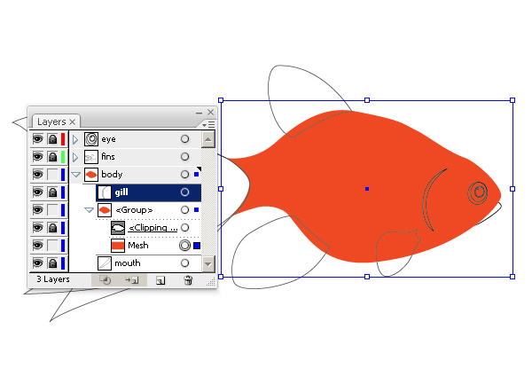This screenshot has height=392, width=532.
Task: Lock the body layer edit column
Action: (x=52, y=175)
